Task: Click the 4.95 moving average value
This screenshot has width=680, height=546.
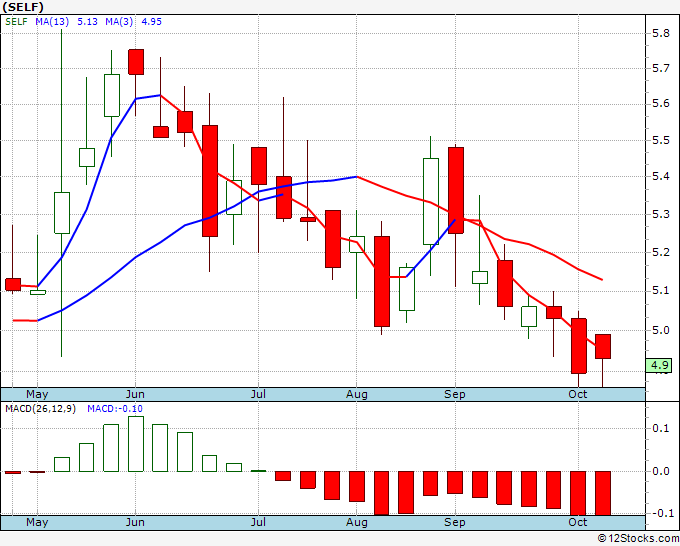Action: pyautogui.click(x=151, y=22)
